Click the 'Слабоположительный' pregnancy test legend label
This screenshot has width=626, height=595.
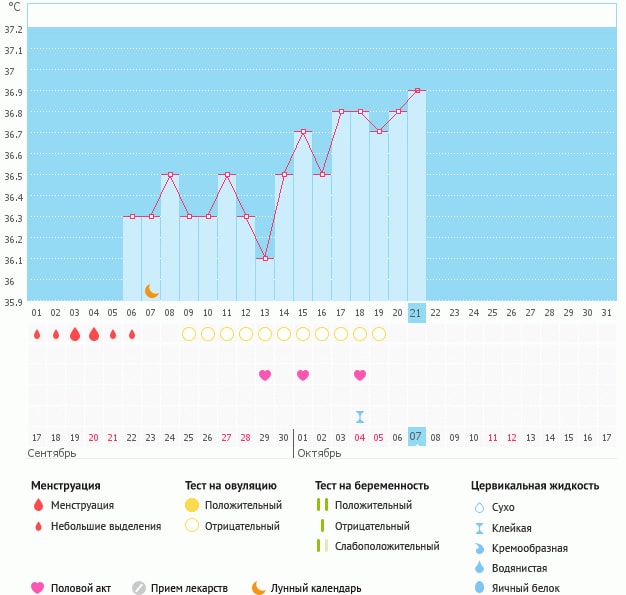coord(387,546)
